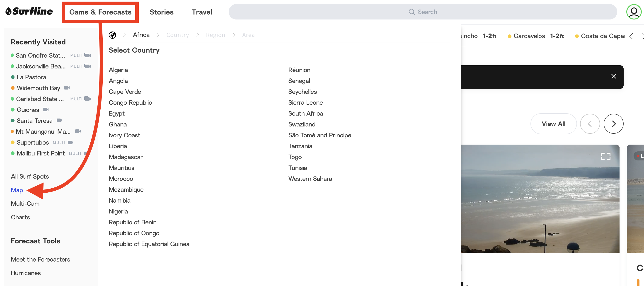Click the fullscreen icon on cam video
644x286 pixels.
pos(605,157)
